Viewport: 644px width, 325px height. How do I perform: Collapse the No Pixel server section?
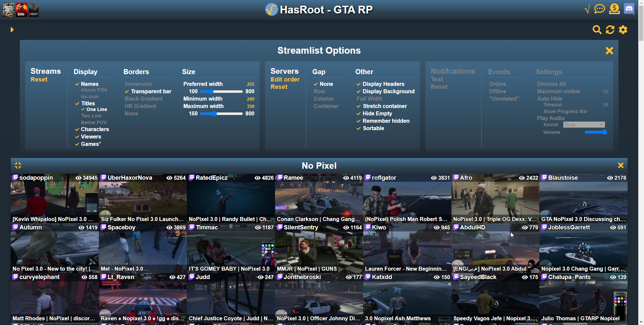(18, 165)
